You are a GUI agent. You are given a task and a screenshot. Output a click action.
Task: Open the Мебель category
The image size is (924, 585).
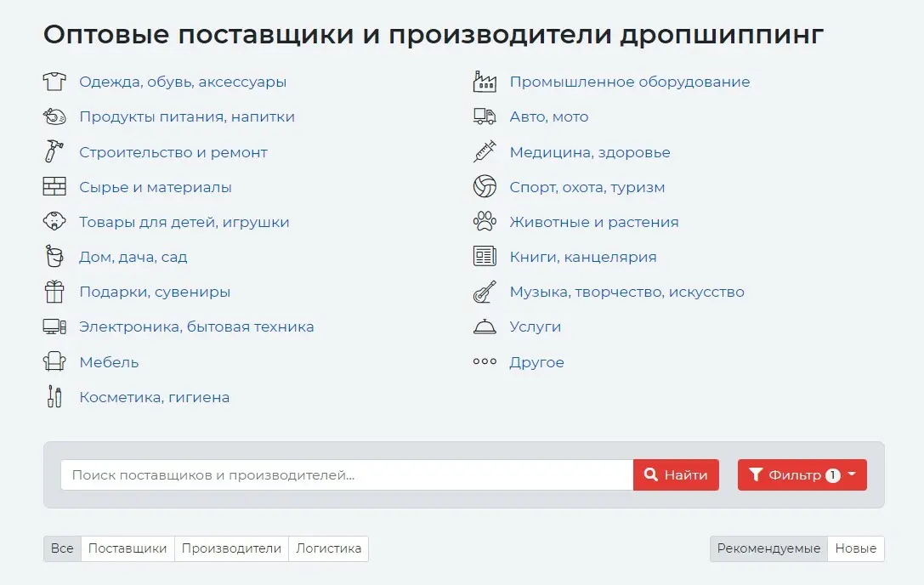109,362
